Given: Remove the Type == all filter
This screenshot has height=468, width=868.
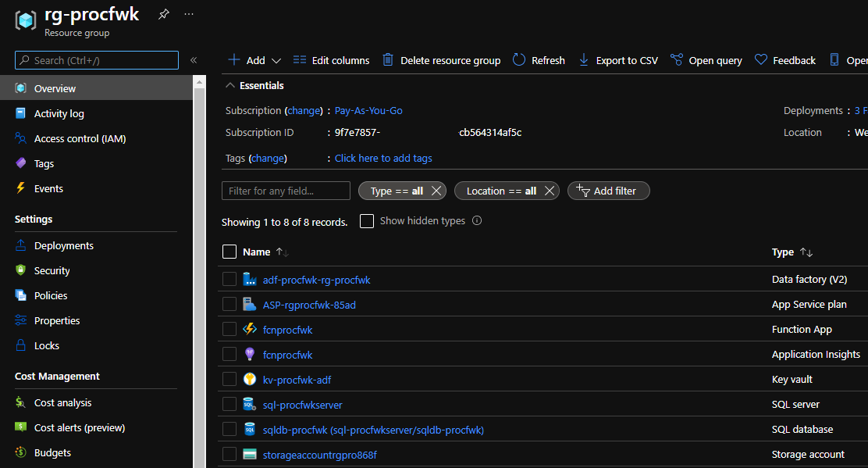Looking at the screenshot, I should tap(436, 191).
